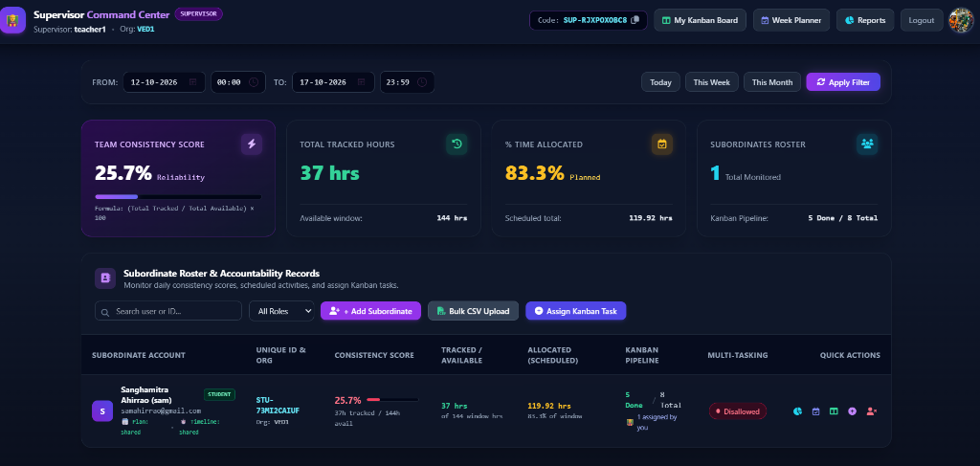Click Assign Kanban Task button
Viewport: 980px width, 466px height.
[x=575, y=311]
